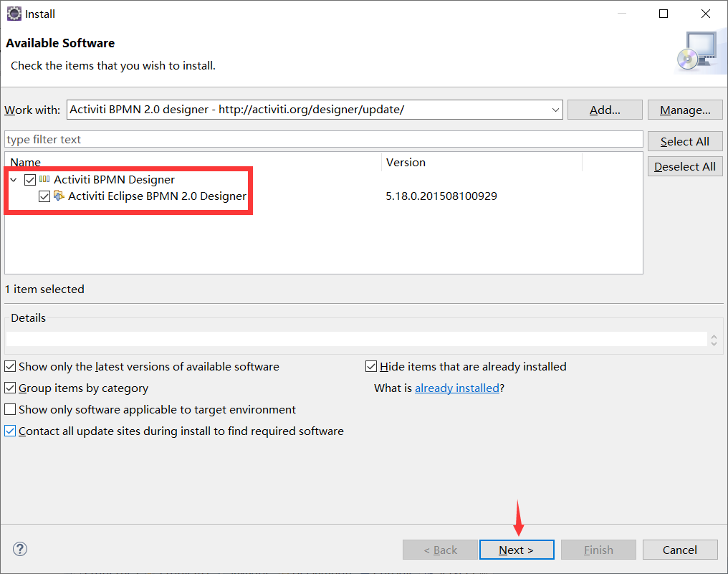Click the Next > button
The width and height of the screenshot is (728, 574).
pyautogui.click(x=517, y=550)
